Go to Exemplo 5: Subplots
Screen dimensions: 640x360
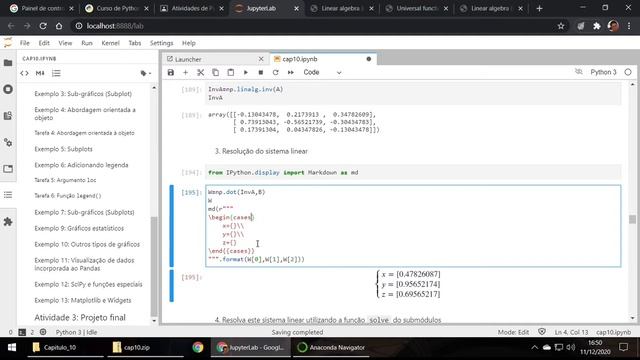click(63, 149)
